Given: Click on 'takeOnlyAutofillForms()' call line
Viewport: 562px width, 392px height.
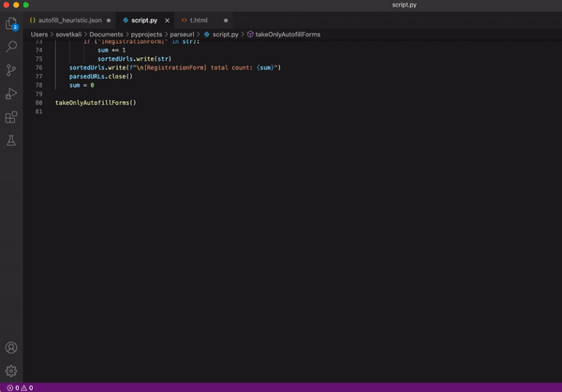Looking at the screenshot, I should (96, 103).
